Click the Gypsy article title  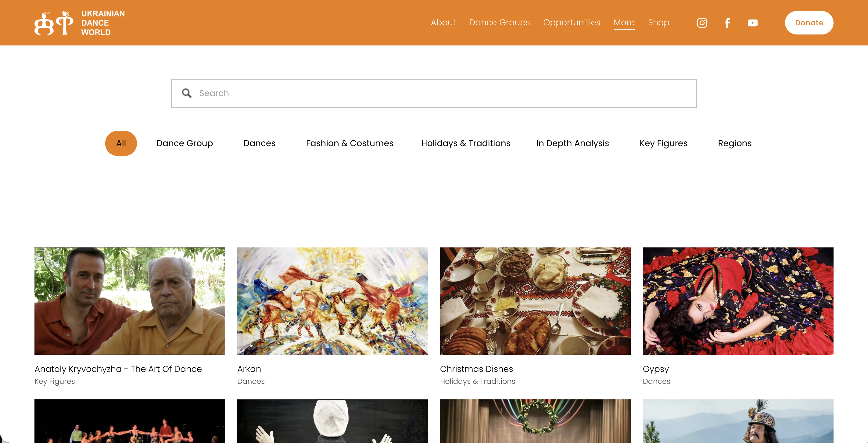coord(656,369)
